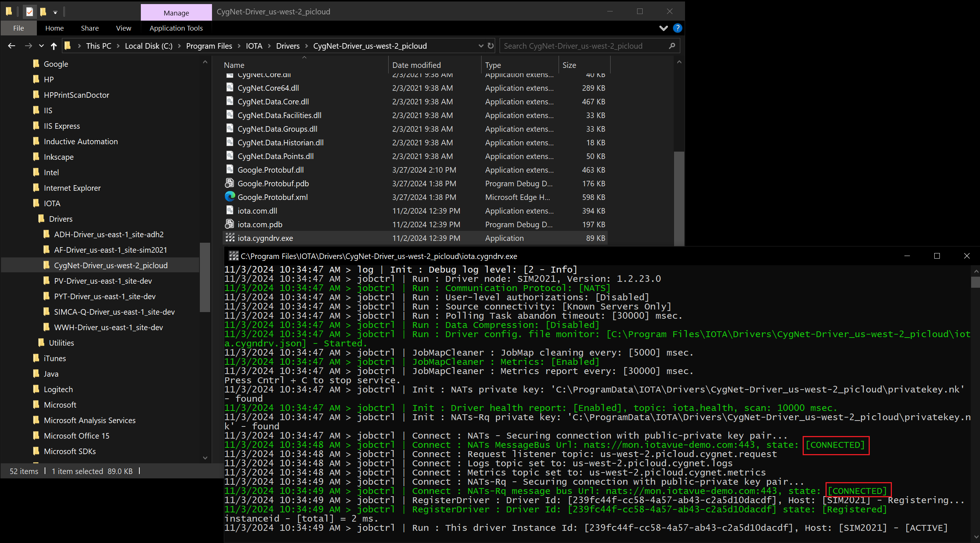Switch to the View ribbon tab
This screenshot has width=980, height=543.
pyautogui.click(x=123, y=28)
